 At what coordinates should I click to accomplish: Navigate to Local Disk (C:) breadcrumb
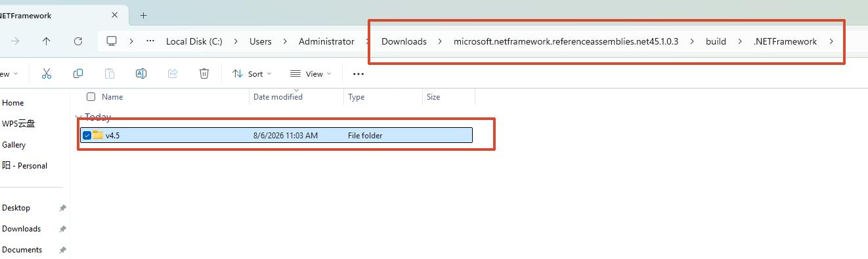194,41
